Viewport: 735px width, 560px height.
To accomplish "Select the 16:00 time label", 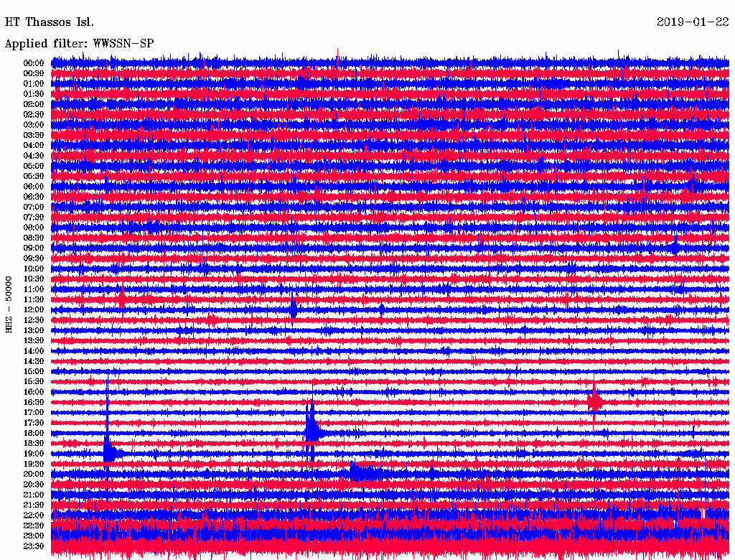I will pos(34,392).
